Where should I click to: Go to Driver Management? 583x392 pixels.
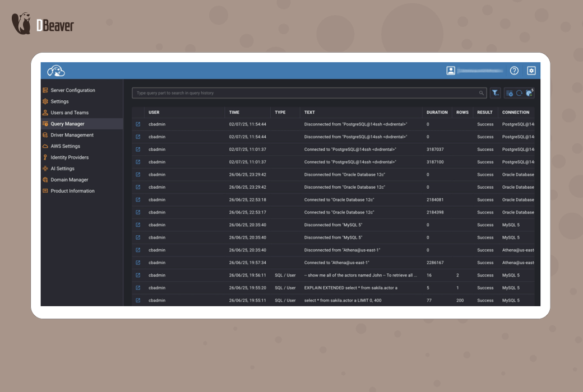72,135
